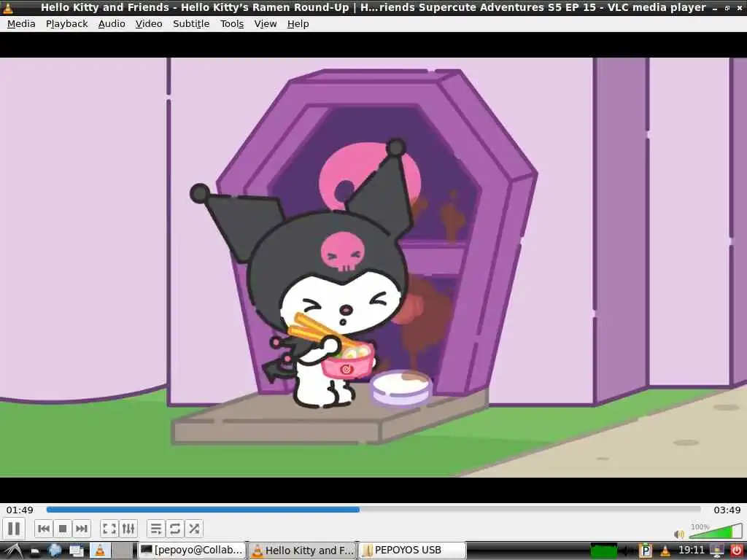The height and width of the screenshot is (560, 747).
Task: Open the Media menu
Action: click(21, 24)
